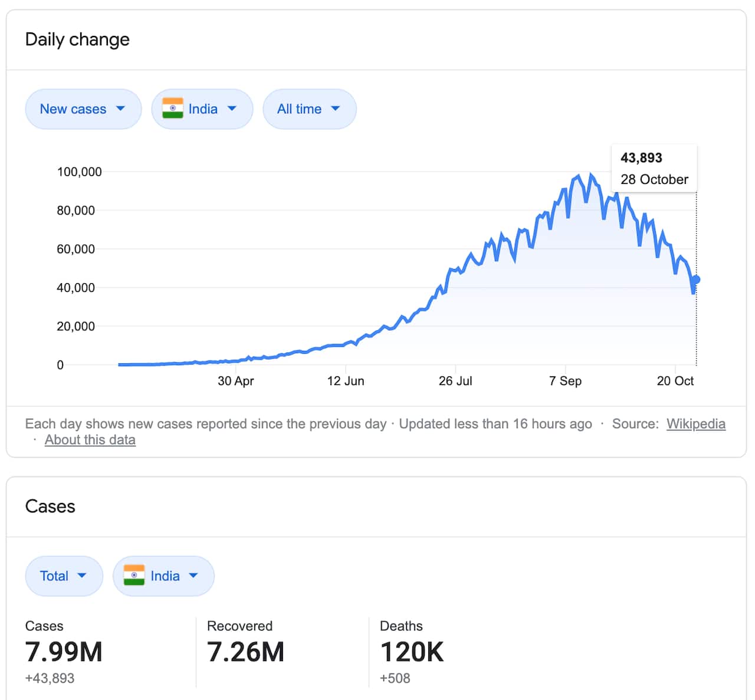This screenshot has width=755, height=700.
Task: Open the New cases metric selector
Action: [83, 109]
